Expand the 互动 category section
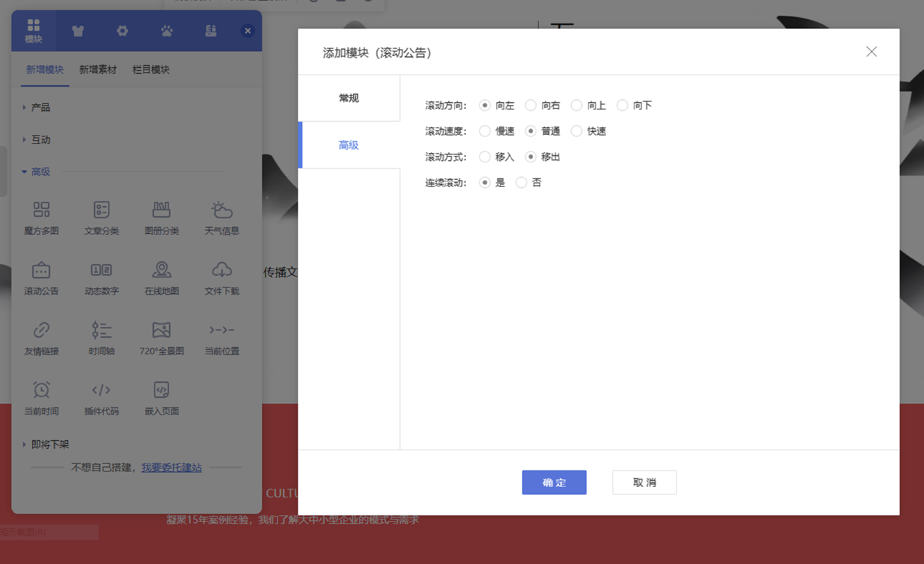924x564 pixels. click(40, 140)
